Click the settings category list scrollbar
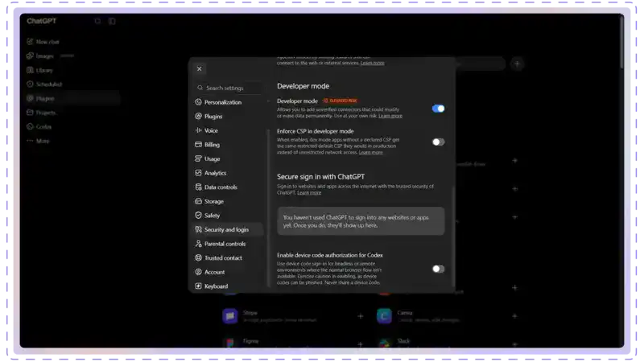644x362 pixels. click(269, 208)
